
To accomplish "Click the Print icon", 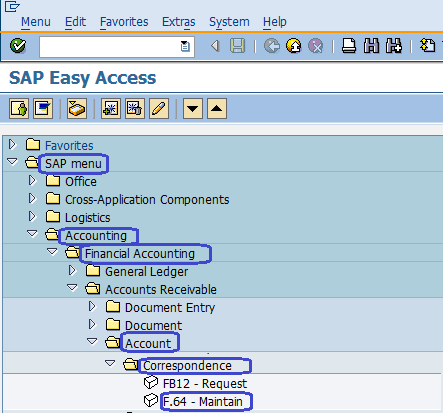I will point(349,46).
